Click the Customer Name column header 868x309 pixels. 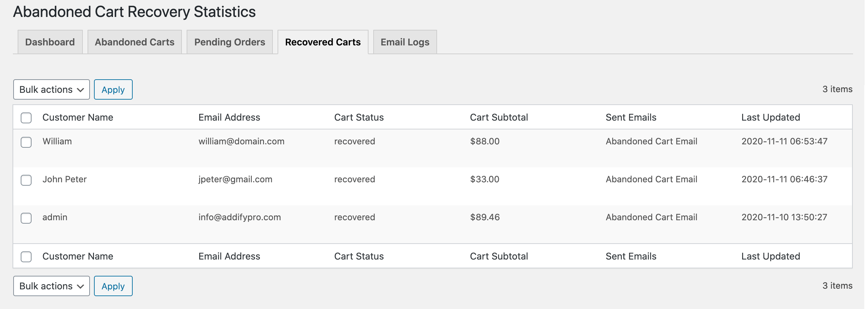(x=78, y=117)
